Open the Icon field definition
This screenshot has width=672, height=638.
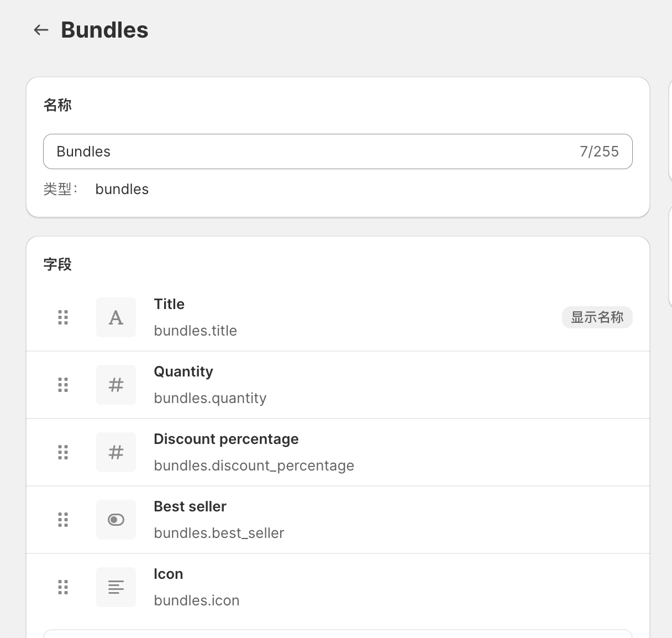pyautogui.click(x=169, y=574)
